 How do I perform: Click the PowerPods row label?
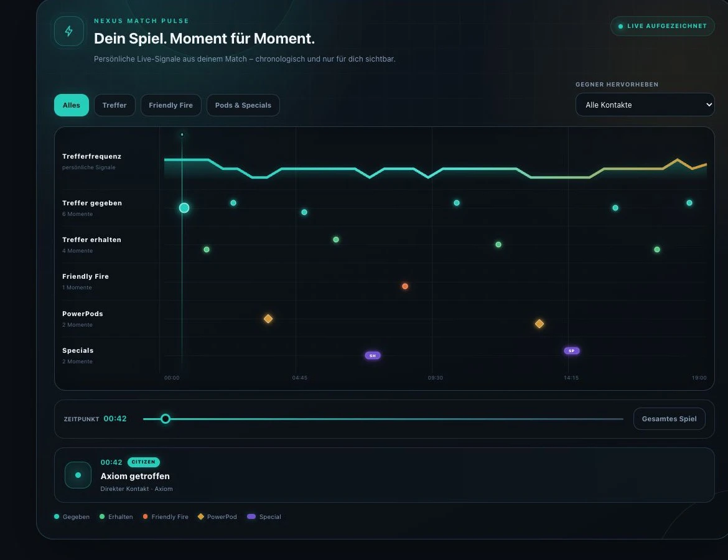click(x=83, y=314)
